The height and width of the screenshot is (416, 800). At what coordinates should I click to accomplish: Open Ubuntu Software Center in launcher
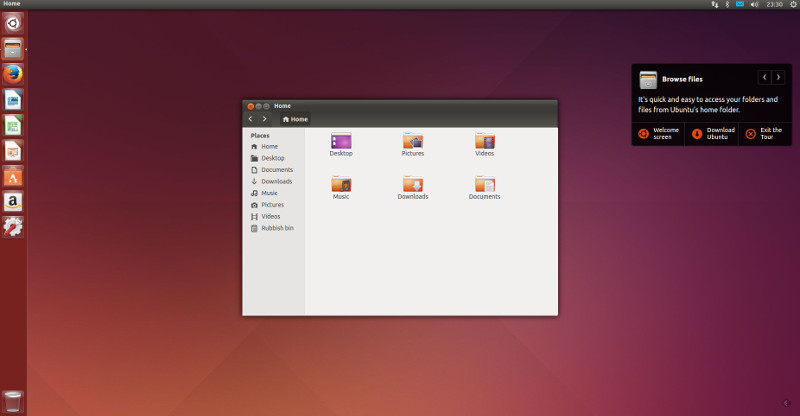(13, 177)
